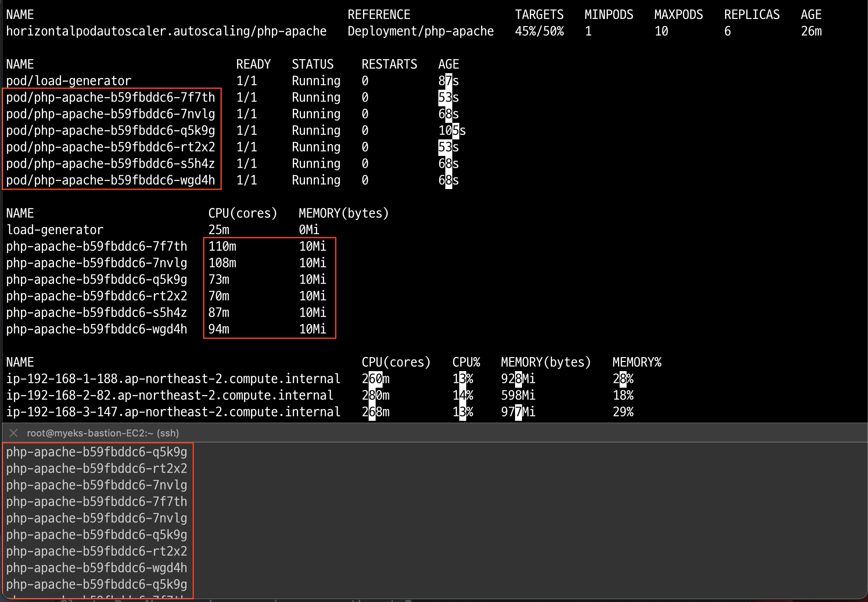Click pod/php-apache-b59fbddc6-wgd4h in pod list
The image size is (868, 602).
(x=110, y=180)
